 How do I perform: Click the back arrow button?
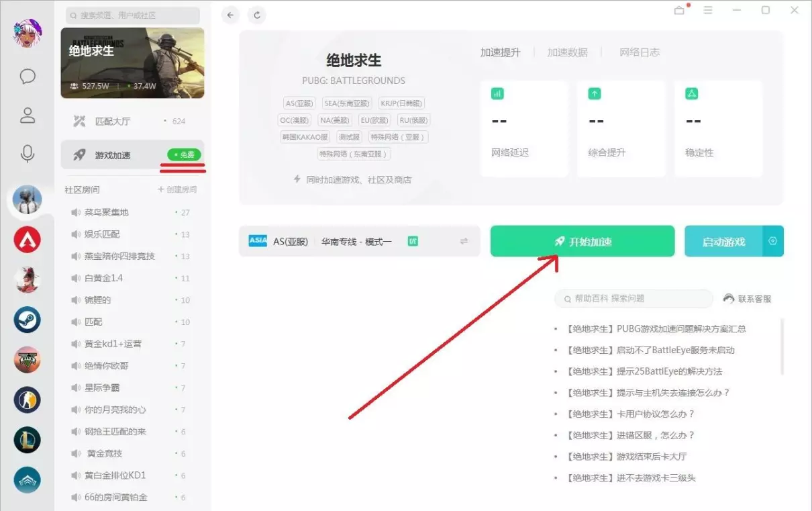pyautogui.click(x=230, y=15)
